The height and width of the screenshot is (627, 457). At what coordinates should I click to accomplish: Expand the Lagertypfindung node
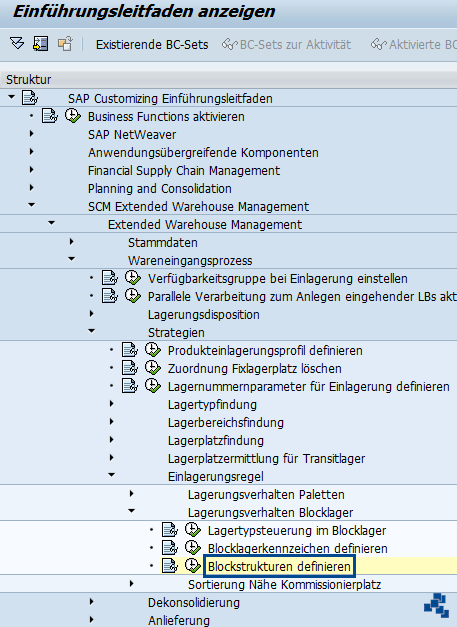pyautogui.click(x=112, y=403)
